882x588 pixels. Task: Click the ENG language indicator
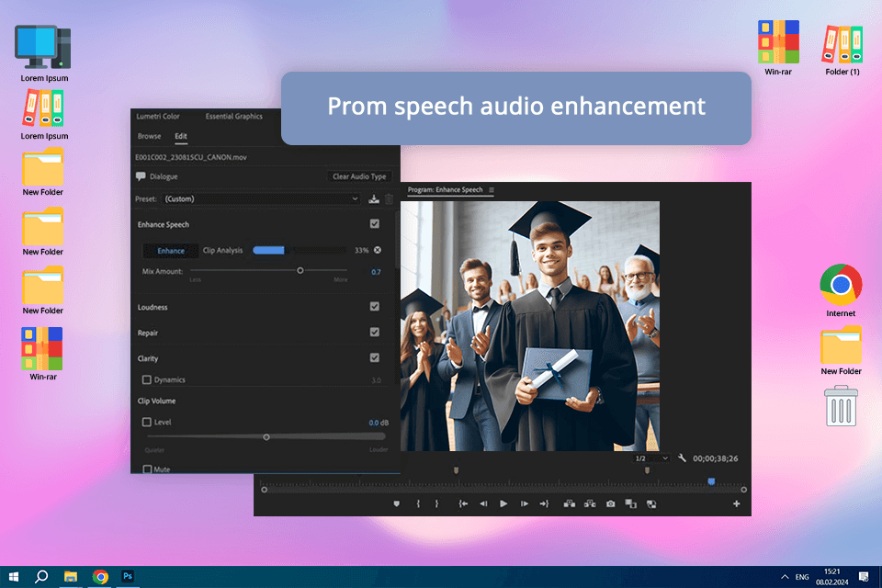point(802,577)
